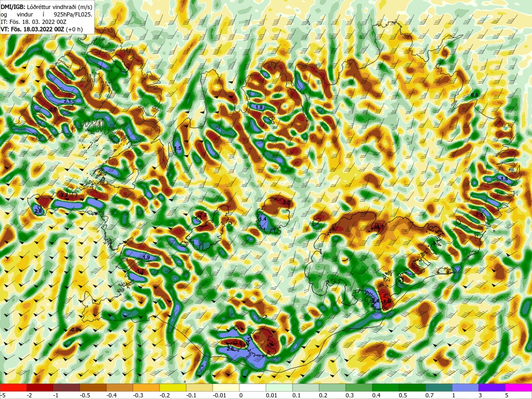Screen dimensions: 532x399
Task: Select the '1.5' value label on the map
Action: [178, 148]
